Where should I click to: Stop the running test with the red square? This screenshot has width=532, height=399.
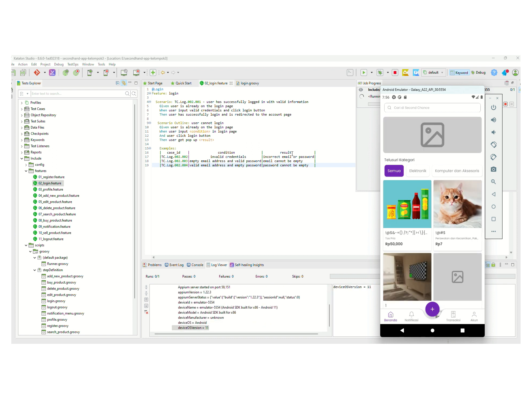coord(395,72)
